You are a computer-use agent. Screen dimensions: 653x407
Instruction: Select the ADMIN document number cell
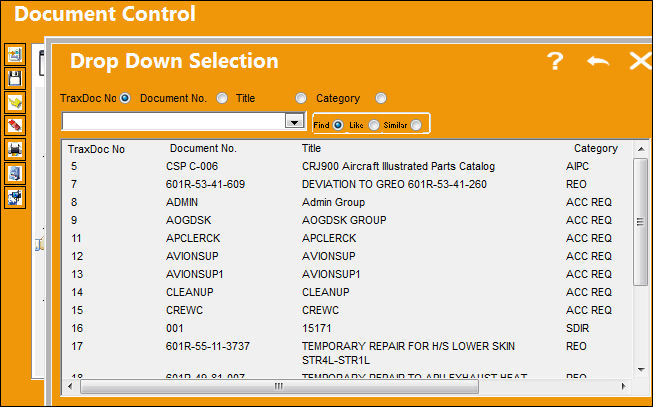coord(182,202)
